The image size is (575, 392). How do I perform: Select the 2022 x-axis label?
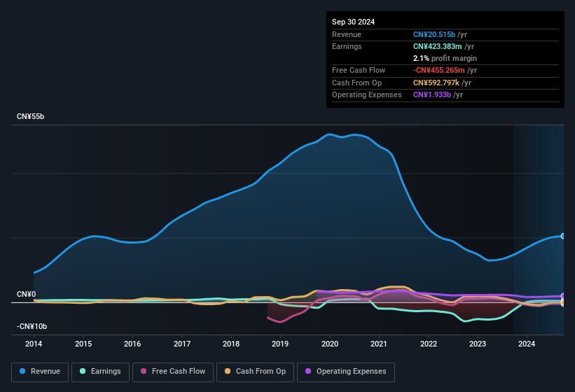tap(429, 344)
